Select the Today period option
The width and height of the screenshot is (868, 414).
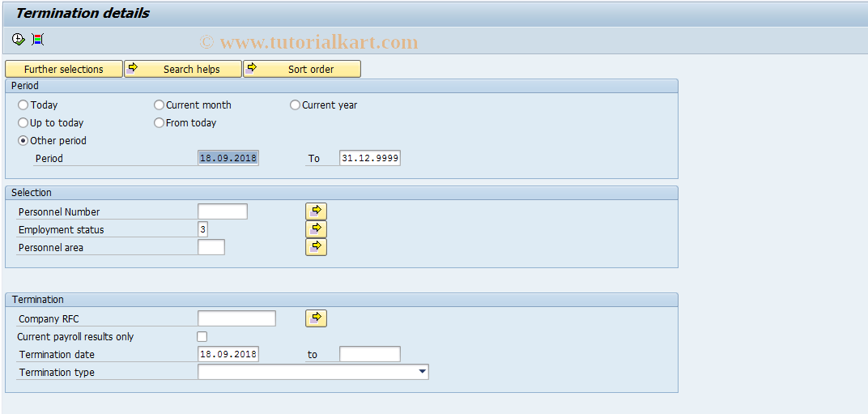(x=23, y=105)
